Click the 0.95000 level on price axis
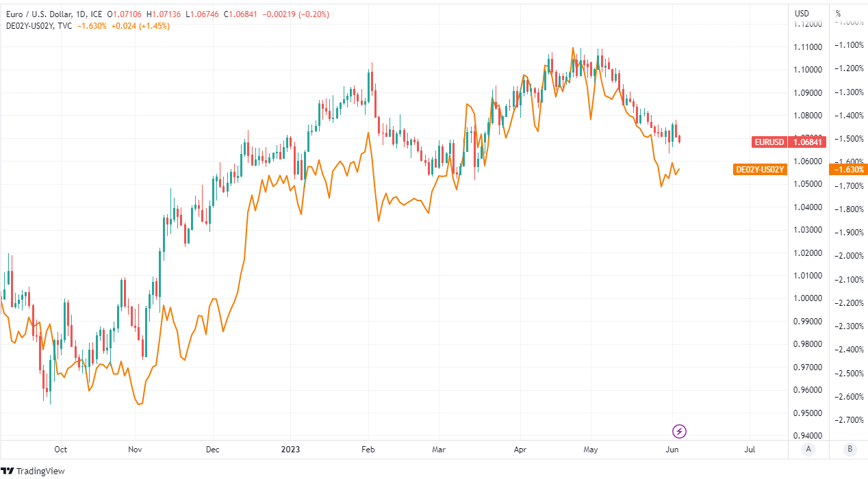The image size is (868, 479). click(x=807, y=413)
